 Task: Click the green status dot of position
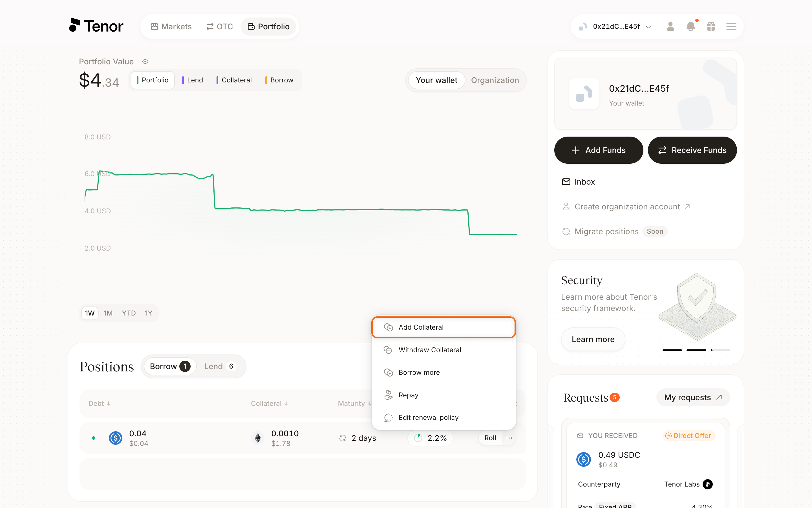tap(94, 438)
